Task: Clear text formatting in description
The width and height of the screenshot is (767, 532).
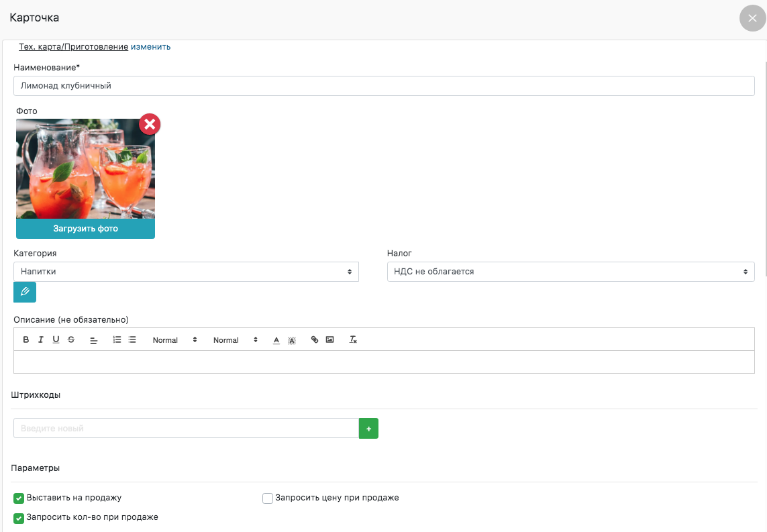Action: 353,340
